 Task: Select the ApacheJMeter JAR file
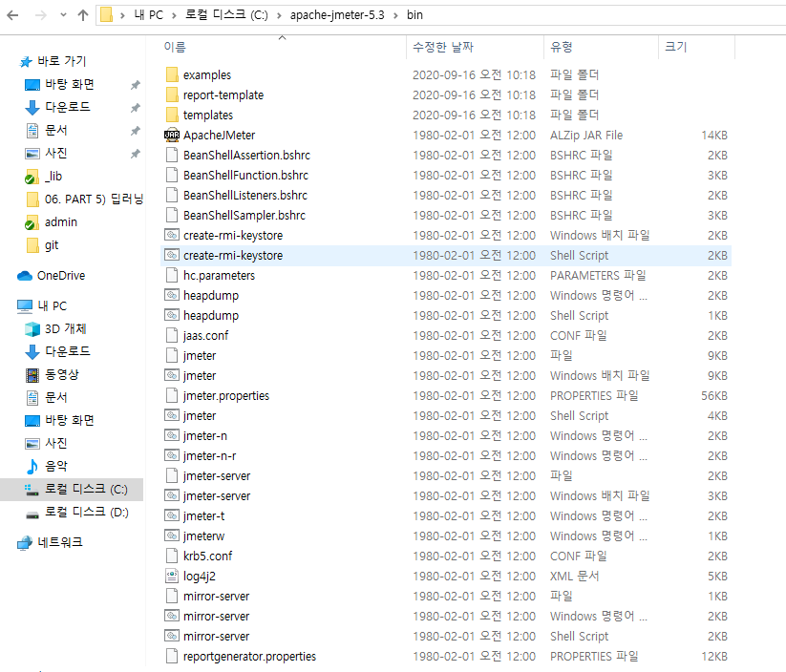coord(446,136)
